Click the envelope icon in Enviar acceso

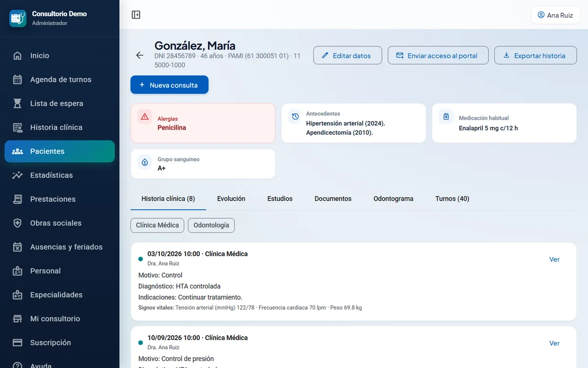(x=400, y=55)
